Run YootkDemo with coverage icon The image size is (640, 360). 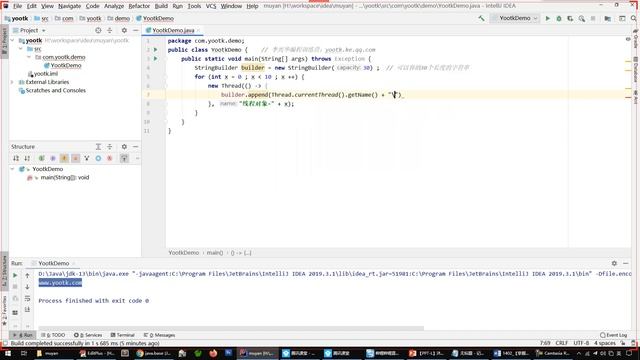(x=570, y=18)
